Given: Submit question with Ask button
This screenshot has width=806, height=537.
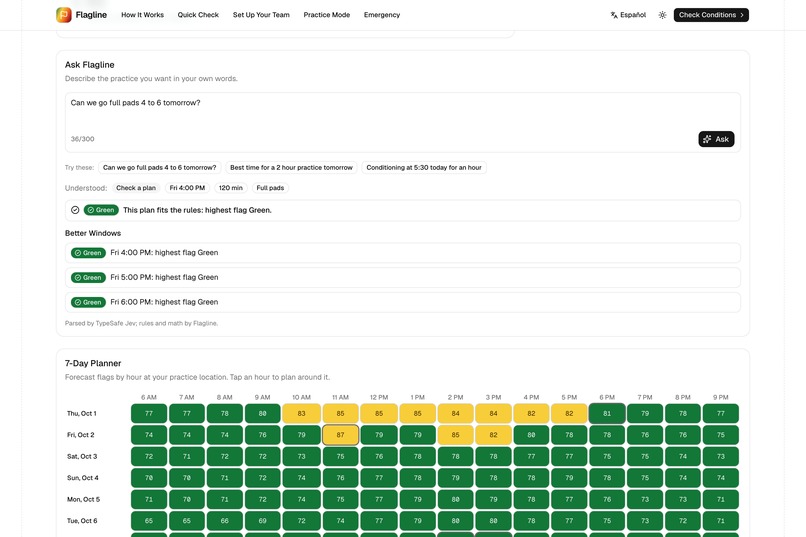Looking at the screenshot, I should click(x=716, y=139).
